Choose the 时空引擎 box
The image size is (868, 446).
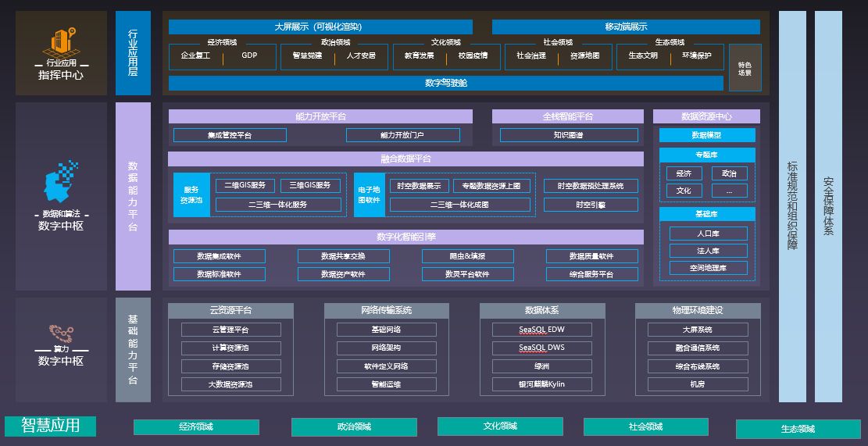coord(591,205)
